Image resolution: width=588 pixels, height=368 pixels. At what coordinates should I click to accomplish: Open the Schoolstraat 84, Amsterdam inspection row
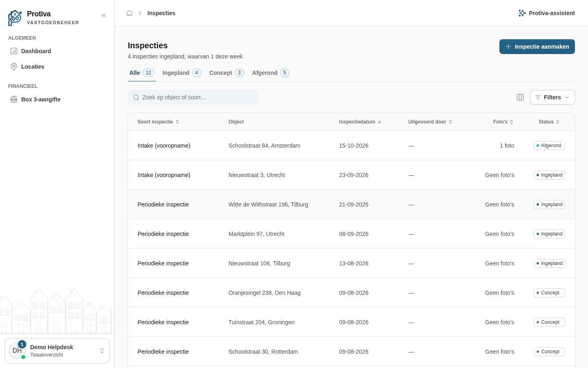[351, 146]
